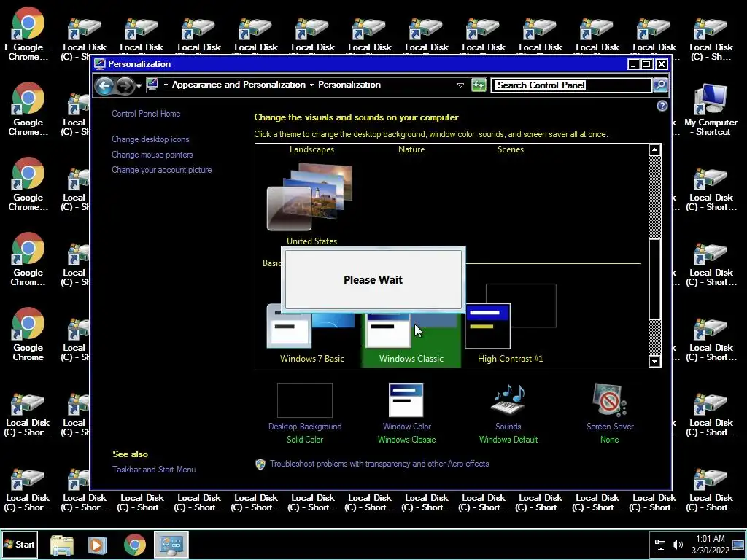Screen dimensions: 747x560
Task: Open the Start menu
Action: [x=20, y=544]
